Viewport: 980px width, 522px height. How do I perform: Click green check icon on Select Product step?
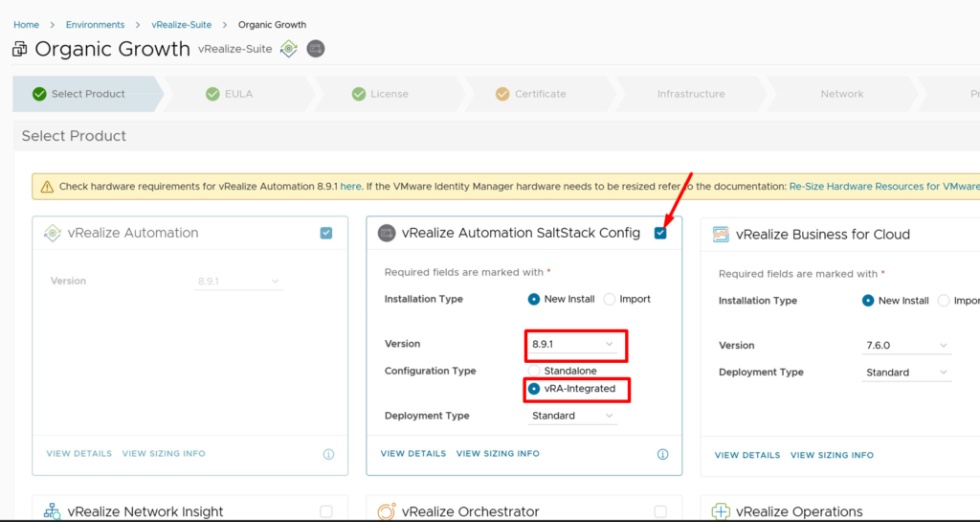pyautogui.click(x=39, y=94)
